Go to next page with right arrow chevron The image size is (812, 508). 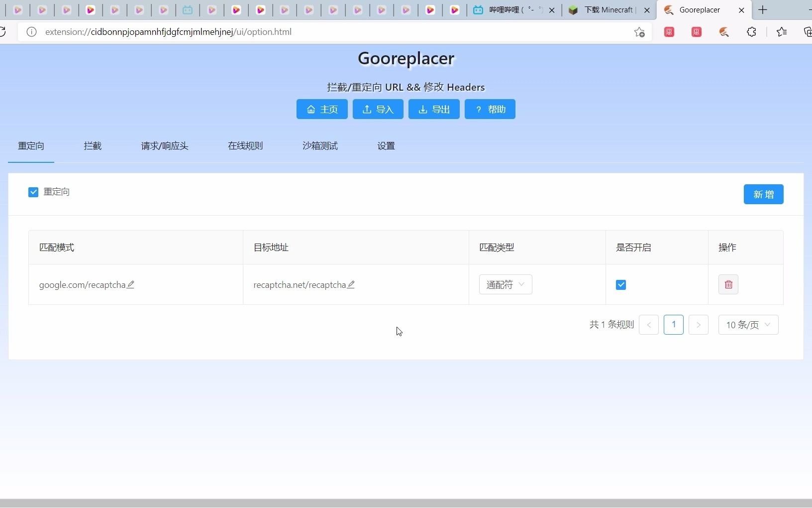pos(699,325)
